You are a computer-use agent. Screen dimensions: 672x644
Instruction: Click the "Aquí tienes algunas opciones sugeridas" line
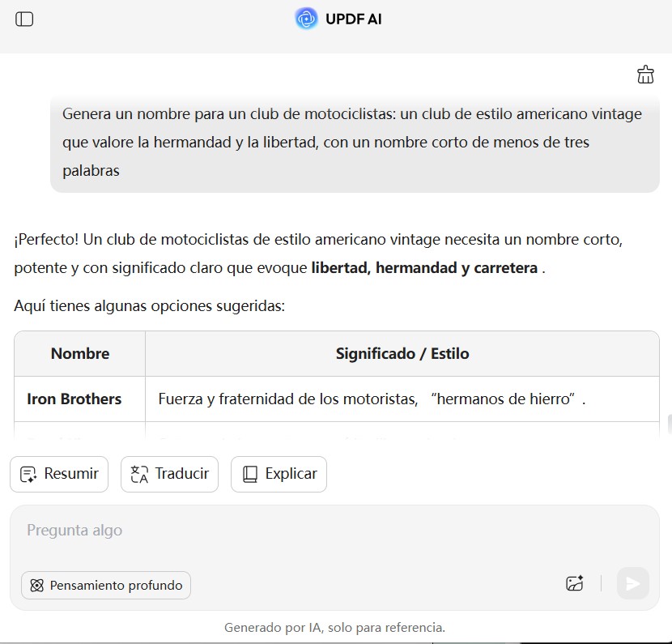[149, 307]
